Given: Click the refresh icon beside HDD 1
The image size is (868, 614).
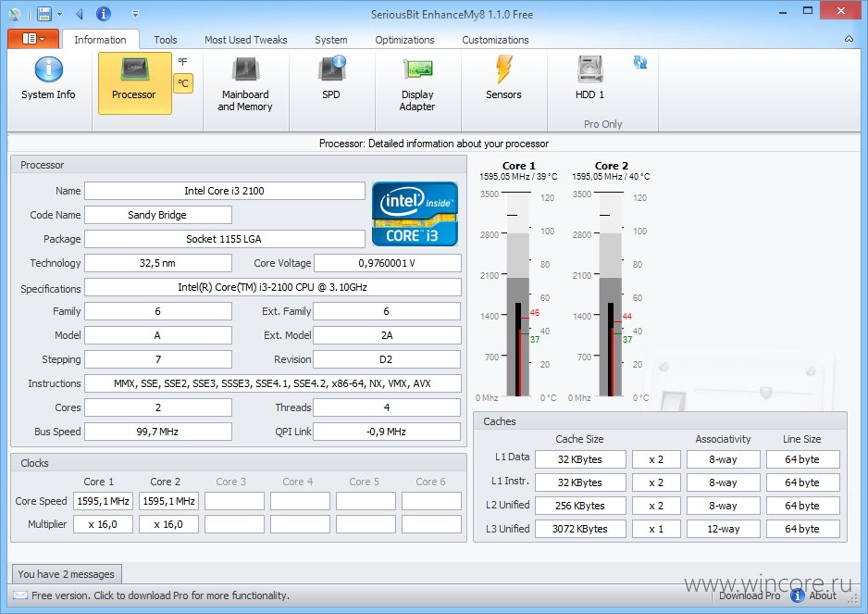Looking at the screenshot, I should [640, 63].
